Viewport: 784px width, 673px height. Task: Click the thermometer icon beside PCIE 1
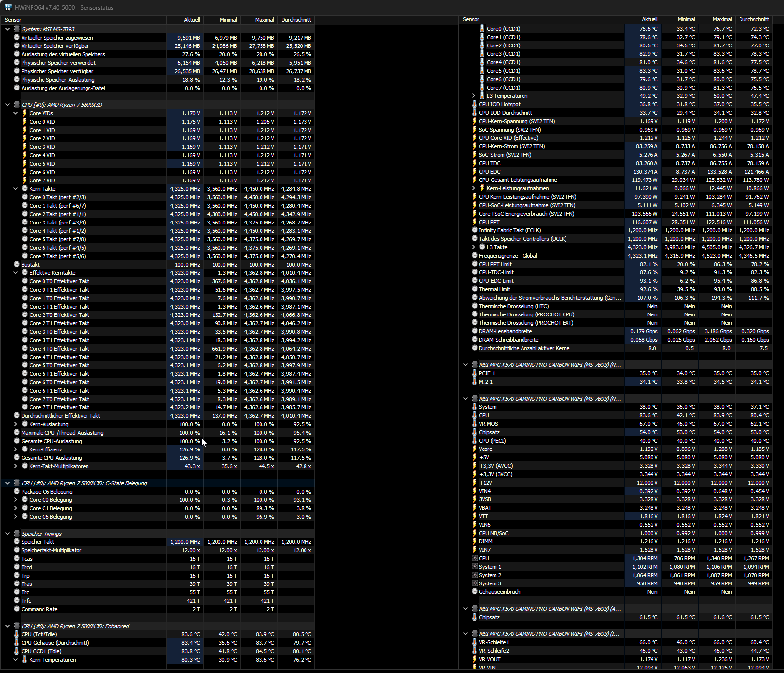coord(475,373)
